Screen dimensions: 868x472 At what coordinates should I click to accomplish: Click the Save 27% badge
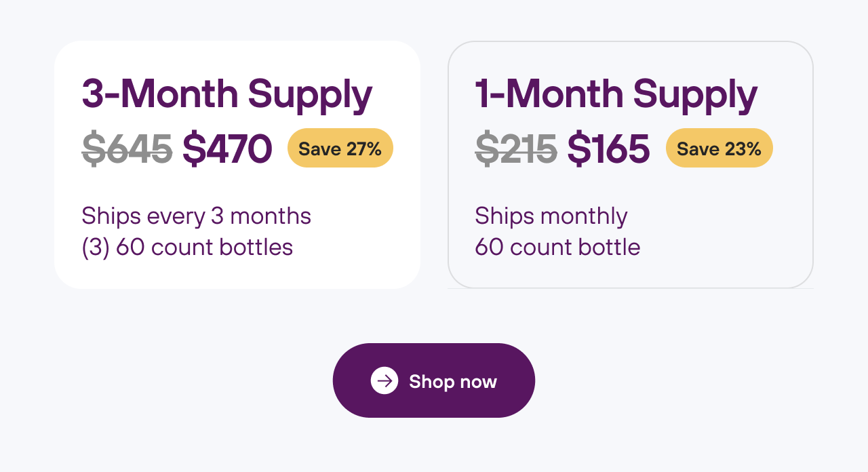340,149
